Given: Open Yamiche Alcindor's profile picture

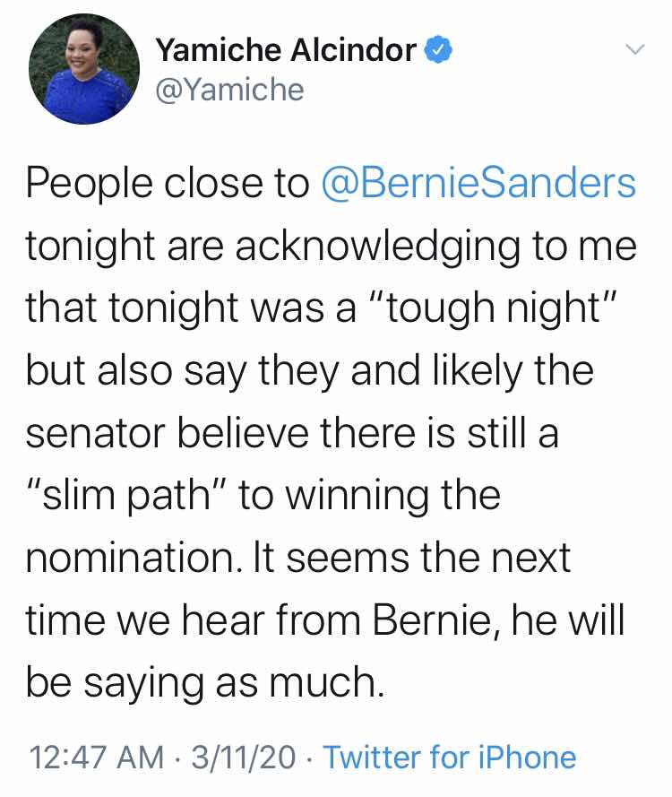Looking at the screenshot, I should pos(84,69).
